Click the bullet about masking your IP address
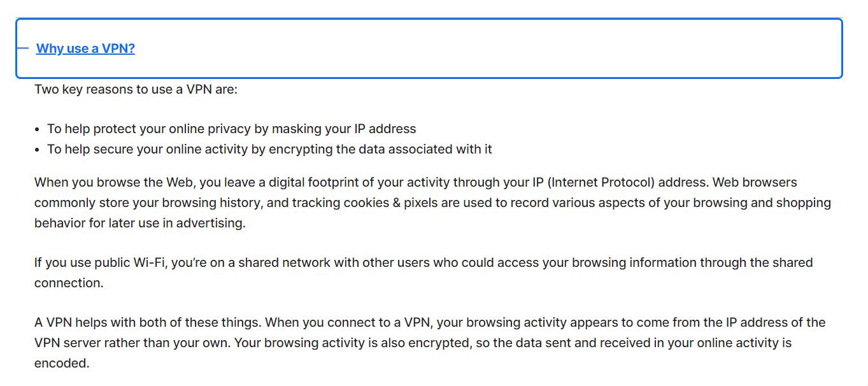Viewport: 868px width, 386px height. [x=232, y=129]
